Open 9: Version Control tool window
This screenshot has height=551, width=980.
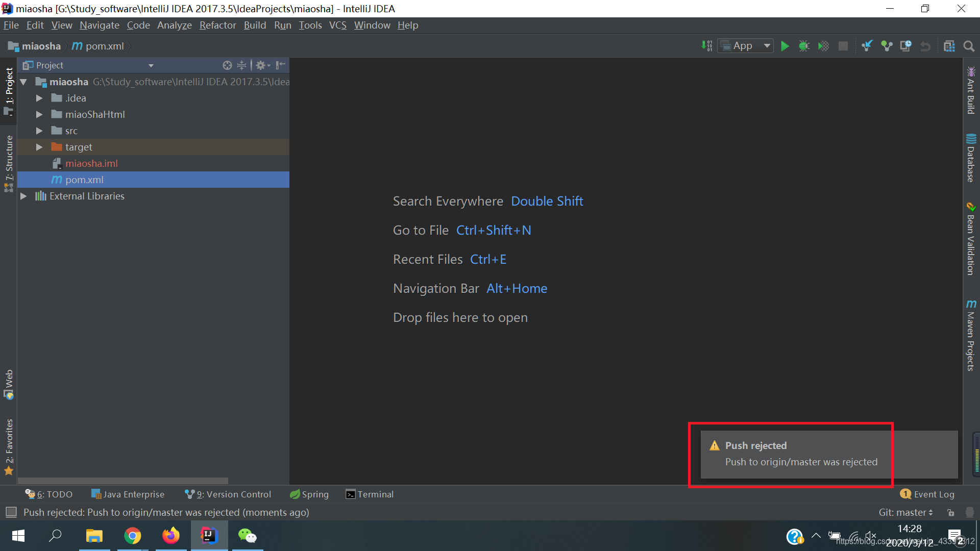tap(228, 494)
